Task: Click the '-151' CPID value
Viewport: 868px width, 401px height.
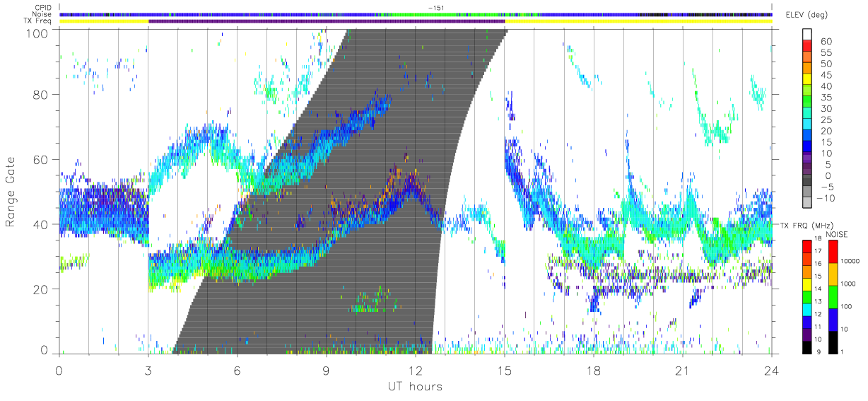Action: click(435, 8)
